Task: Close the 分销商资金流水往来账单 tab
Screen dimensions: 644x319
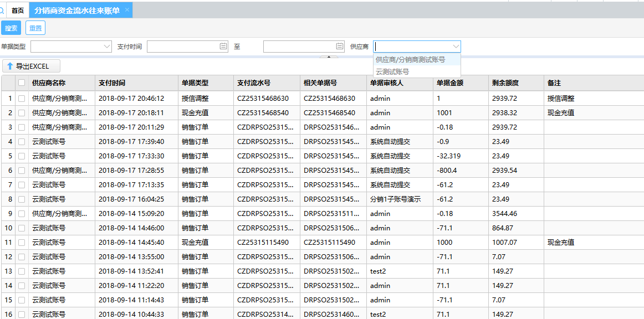Action: 127,10
